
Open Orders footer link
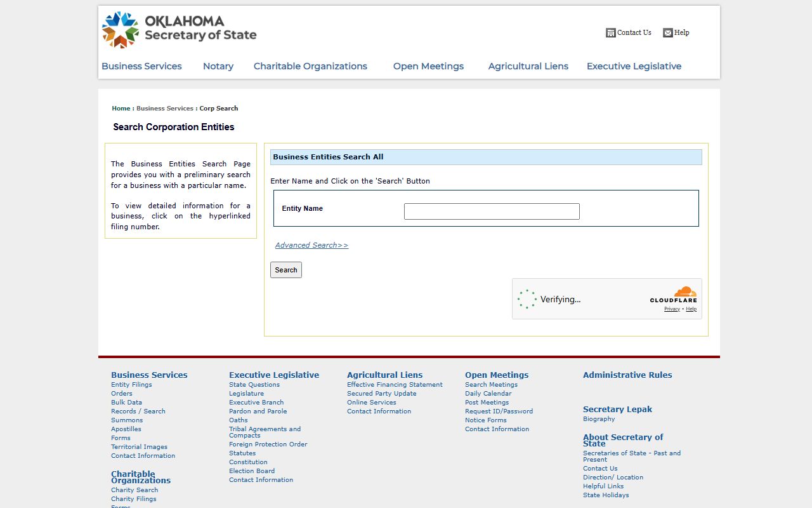(122, 393)
